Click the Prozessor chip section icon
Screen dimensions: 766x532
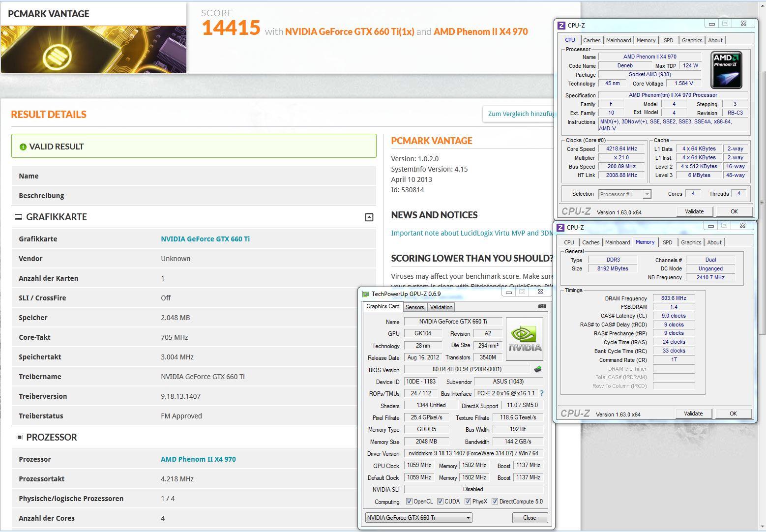click(x=19, y=437)
